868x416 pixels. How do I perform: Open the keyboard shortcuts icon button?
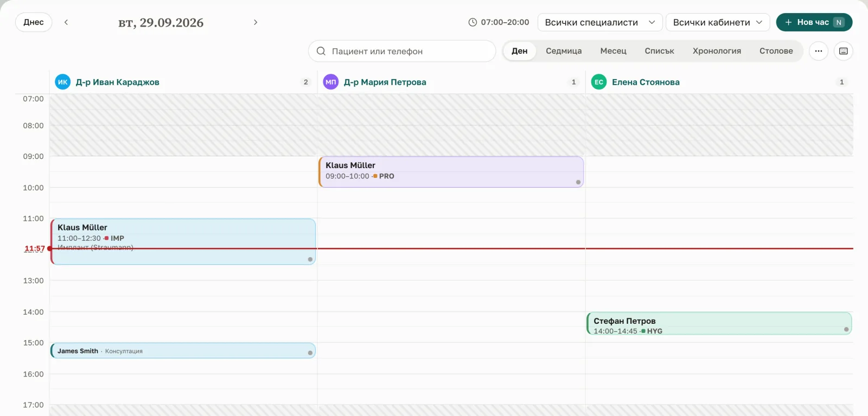[x=844, y=51]
